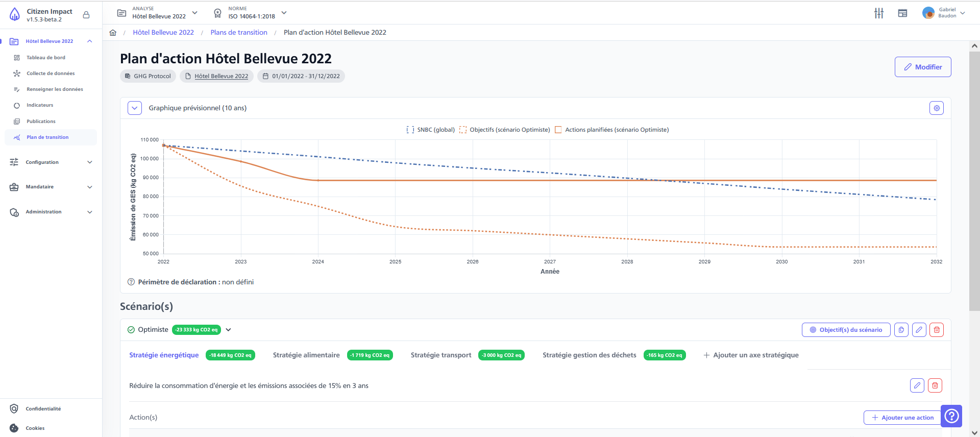
Task: Go to home via breadcrumb house icon
Action: click(x=113, y=33)
